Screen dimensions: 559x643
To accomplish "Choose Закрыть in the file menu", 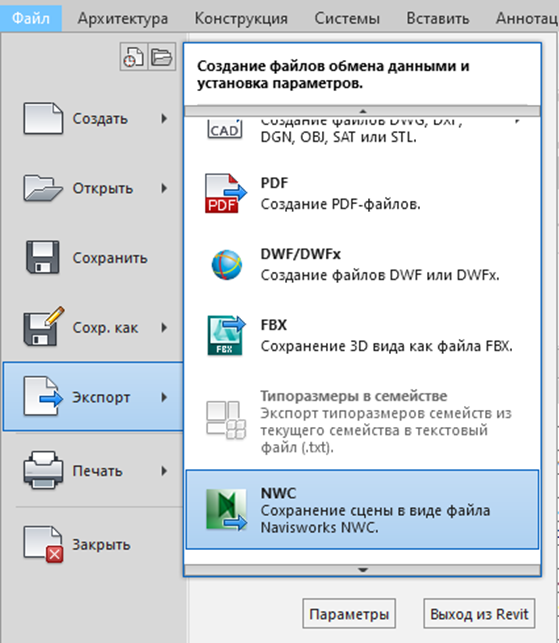I will [x=92, y=544].
